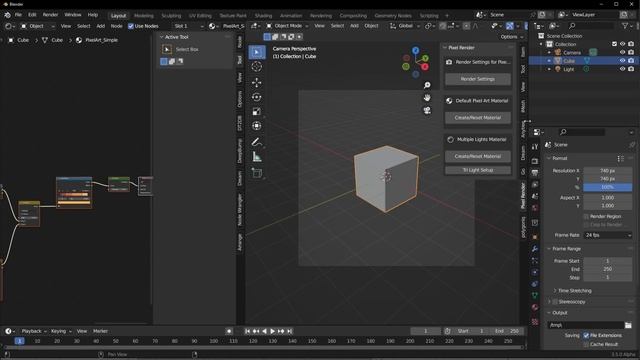640x360 pixels.
Task: Open material Slot 1 dropdown
Action: pos(188,26)
